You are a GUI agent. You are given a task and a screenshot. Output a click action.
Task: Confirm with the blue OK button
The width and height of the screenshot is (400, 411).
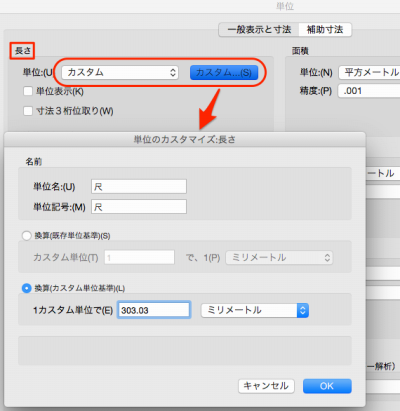point(327,386)
